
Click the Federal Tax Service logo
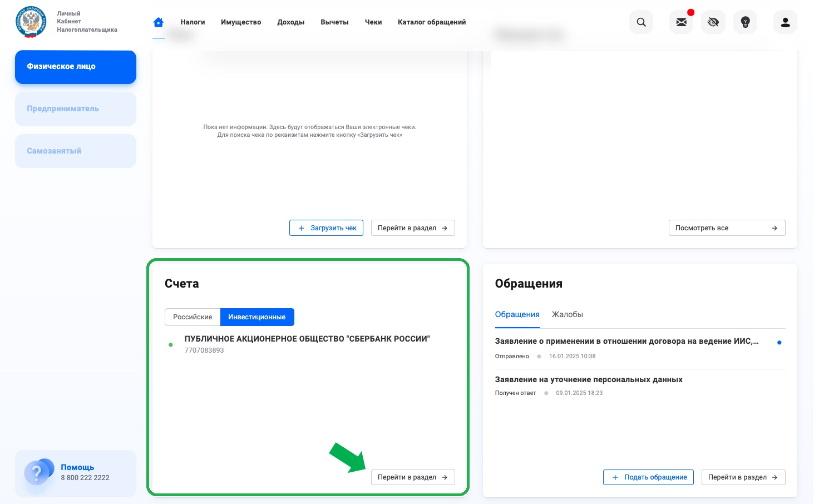31,22
